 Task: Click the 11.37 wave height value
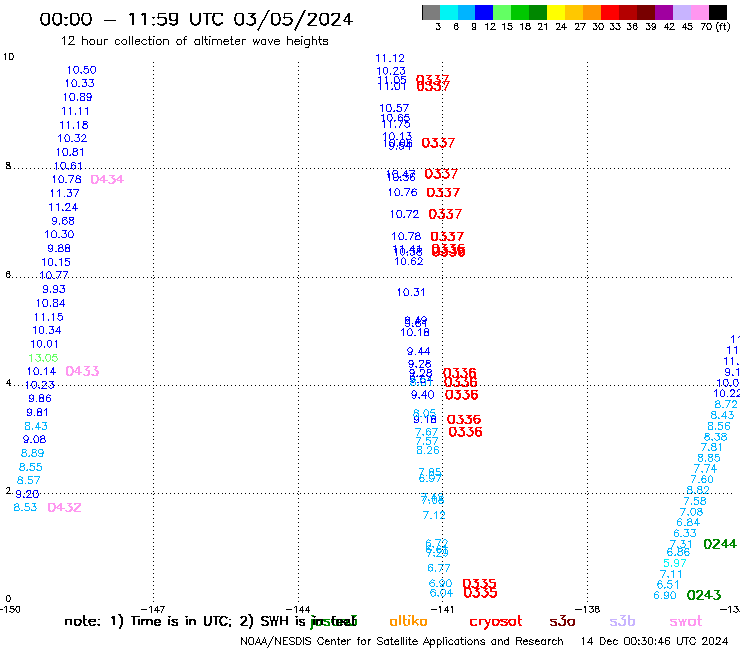click(64, 193)
